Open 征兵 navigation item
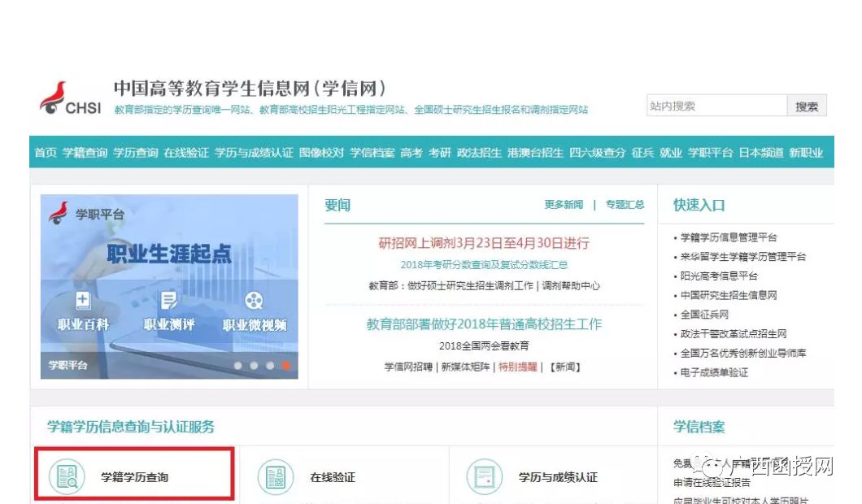The image size is (862, 504). [642, 152]
